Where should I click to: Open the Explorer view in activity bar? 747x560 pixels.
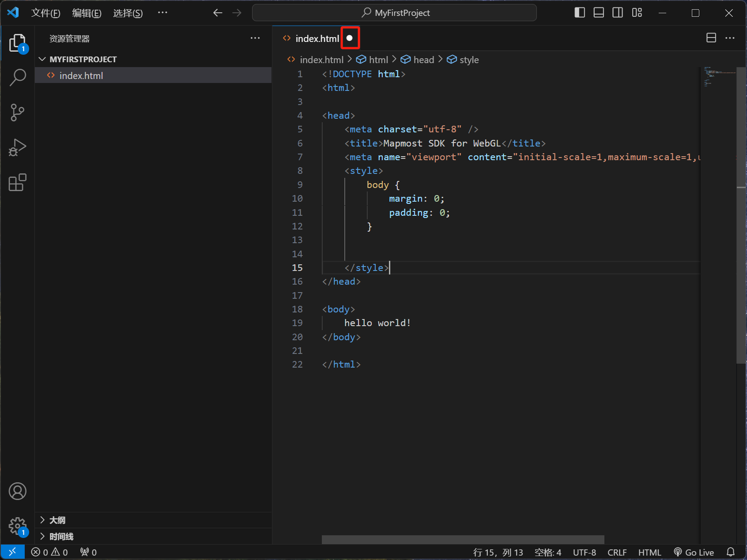(x=18, y=43)
